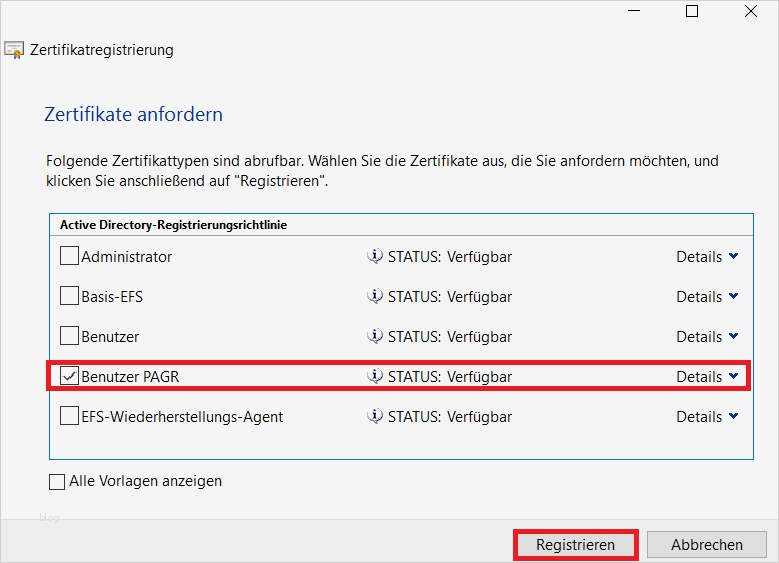Click the status info icon for Benutzer

375,337
